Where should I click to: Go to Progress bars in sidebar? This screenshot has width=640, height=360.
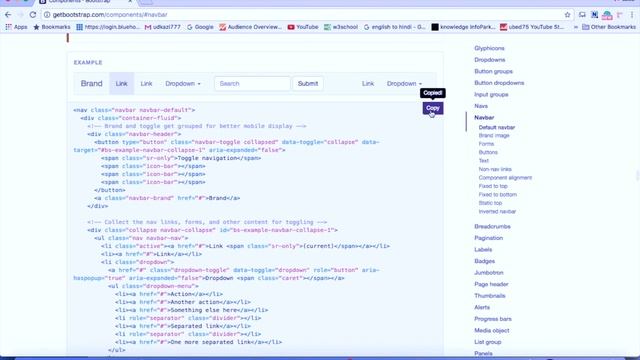tap(493, 319)
